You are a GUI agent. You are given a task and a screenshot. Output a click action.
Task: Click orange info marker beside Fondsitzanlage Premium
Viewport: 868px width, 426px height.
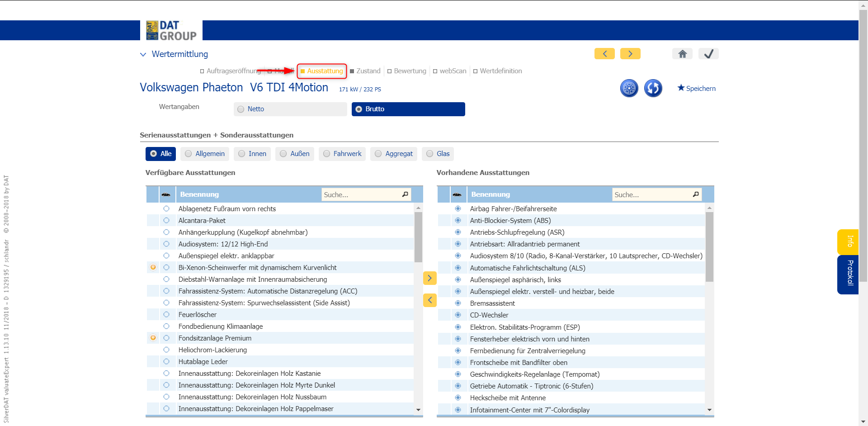(153, 338)
